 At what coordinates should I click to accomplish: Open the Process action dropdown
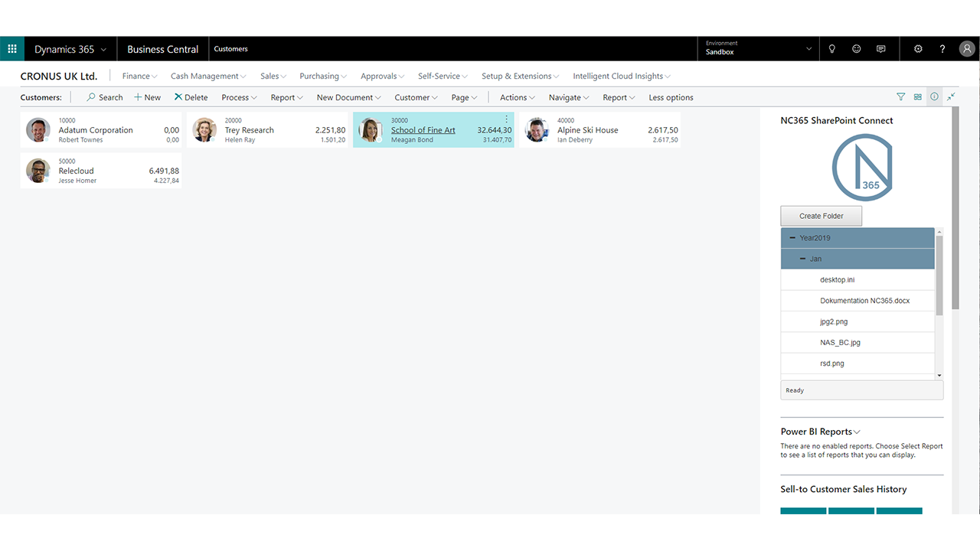point(239,97)
